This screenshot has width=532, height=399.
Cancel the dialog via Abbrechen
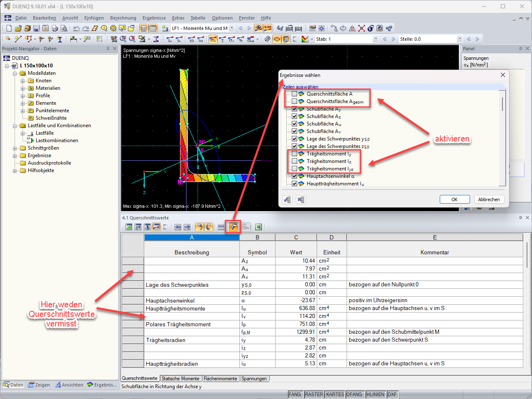pyautogui.click(x=489, y=199)
